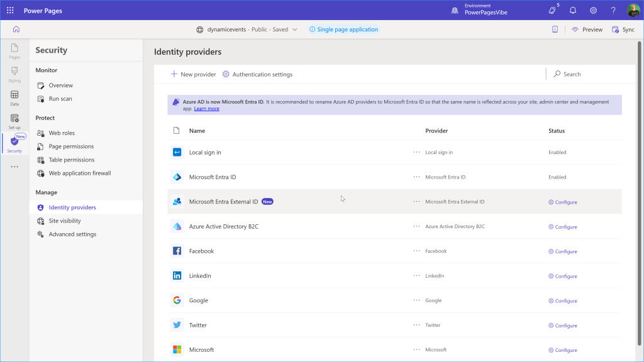Open the Data workspace icon
The height and width of the screenshot is (362, 644).
point(14,97)
